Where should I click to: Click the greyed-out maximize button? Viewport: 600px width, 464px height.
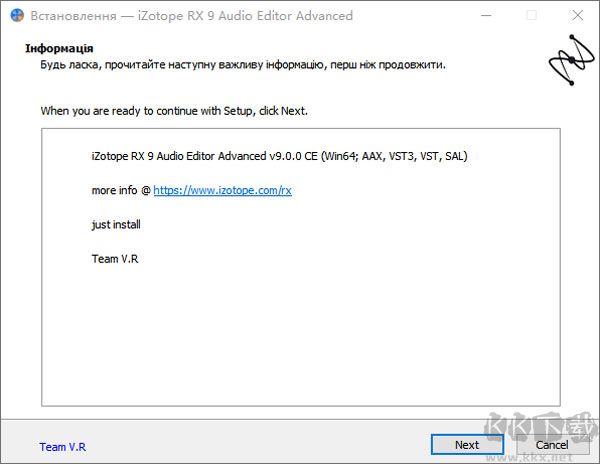pos(531,16)
